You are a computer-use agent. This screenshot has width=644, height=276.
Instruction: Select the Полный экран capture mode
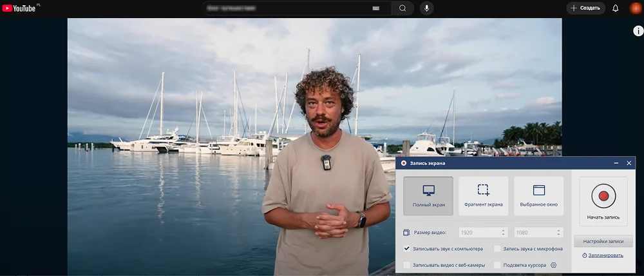(428, 195)
